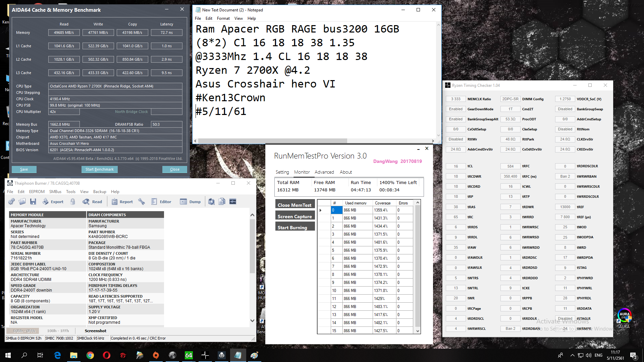644x362 pixels.
Task: Click Report in Thaiphoon Burner toolbar
Action: point(122,201)
